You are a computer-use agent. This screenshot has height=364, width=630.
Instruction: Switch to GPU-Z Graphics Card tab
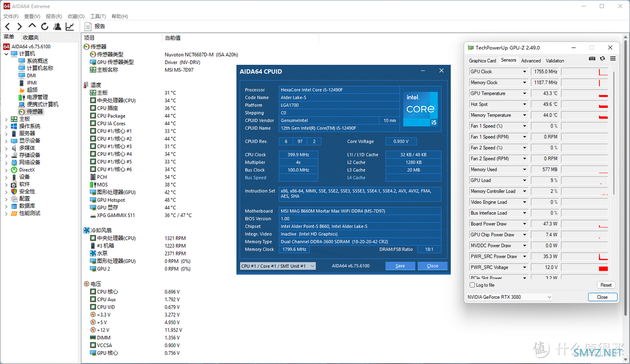point(482,61)
